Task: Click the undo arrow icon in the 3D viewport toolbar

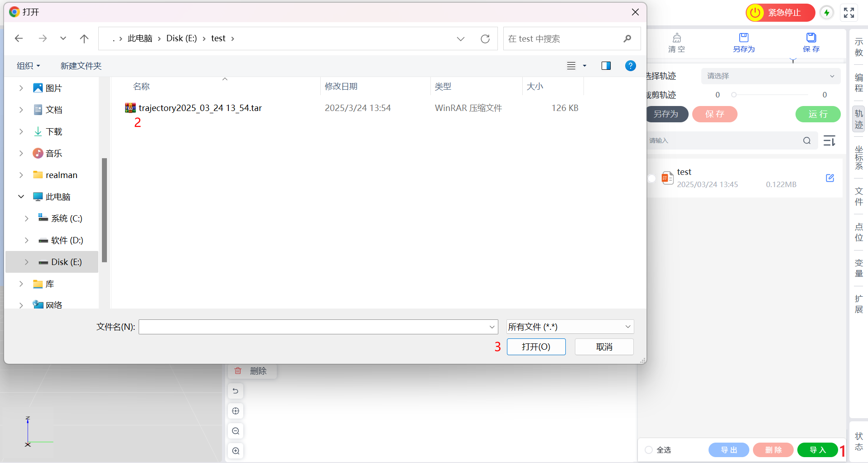Action: [235, 391]
